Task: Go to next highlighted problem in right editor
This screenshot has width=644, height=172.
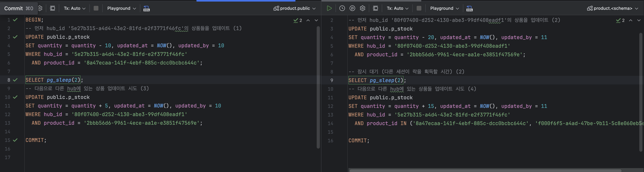Action: click(639, 21)
